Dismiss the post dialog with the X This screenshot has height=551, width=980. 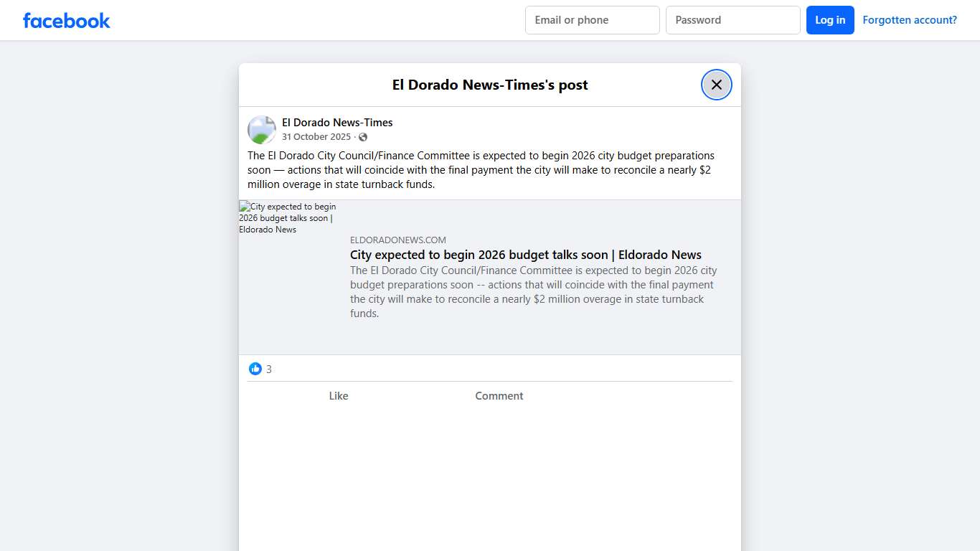[716, 84]
